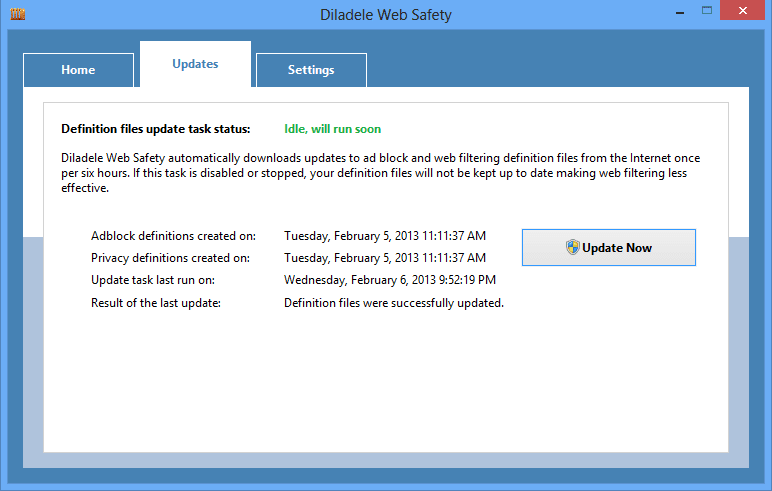Maximize the Diladele Web Safety window

point(707,10)
